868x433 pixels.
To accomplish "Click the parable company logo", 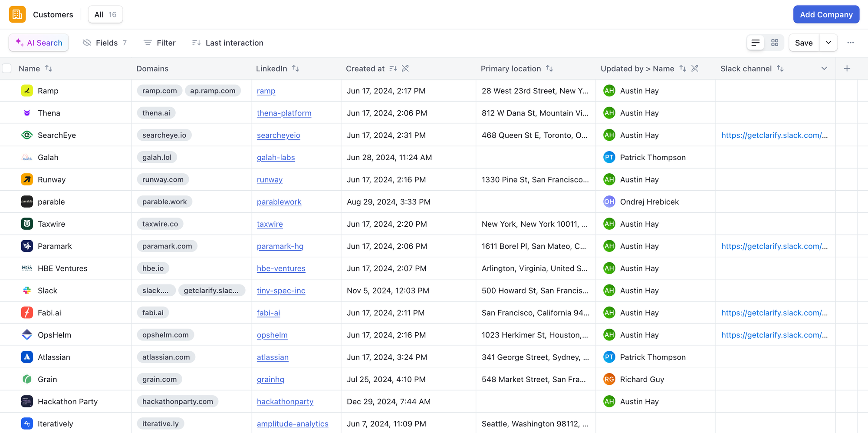I will [x=27, y=202].
